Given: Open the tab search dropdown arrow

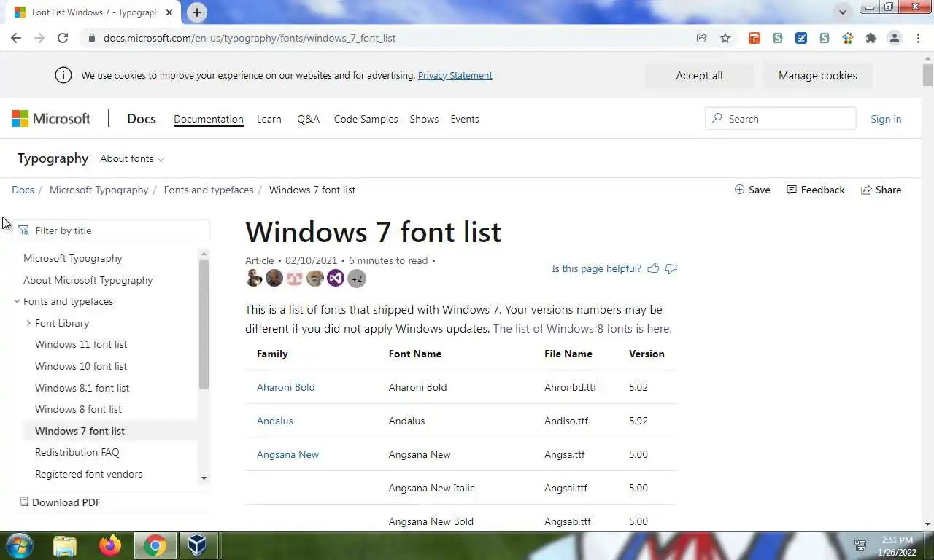Looking at the screenshot, I should pyautogui.click(x=842, y=12).
